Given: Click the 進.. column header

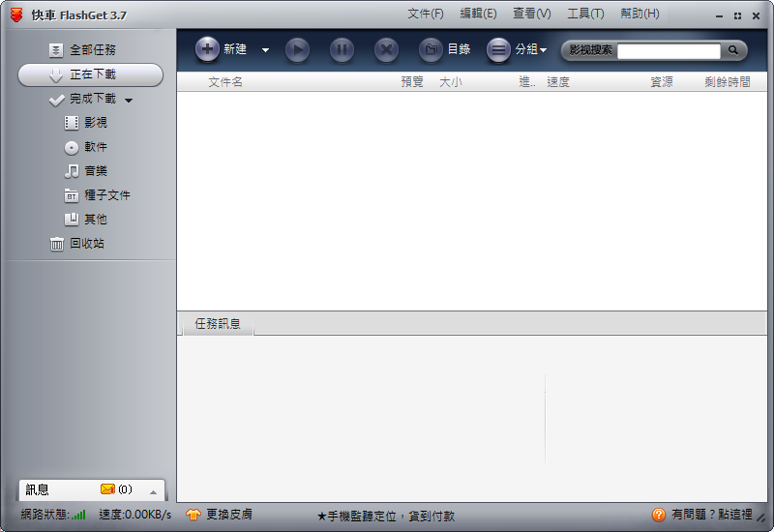Looking at the screenshot, I should coord(526,82).
